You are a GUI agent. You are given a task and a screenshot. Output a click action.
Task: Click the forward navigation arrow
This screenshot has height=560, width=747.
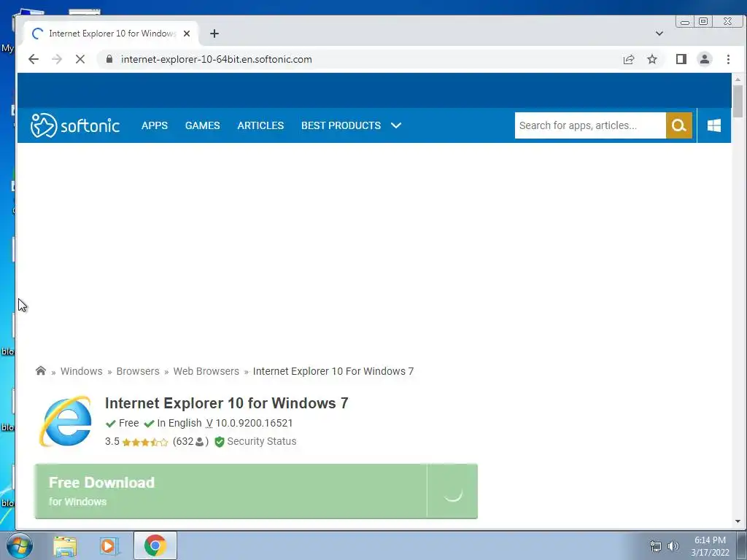[x=57, y=59]
